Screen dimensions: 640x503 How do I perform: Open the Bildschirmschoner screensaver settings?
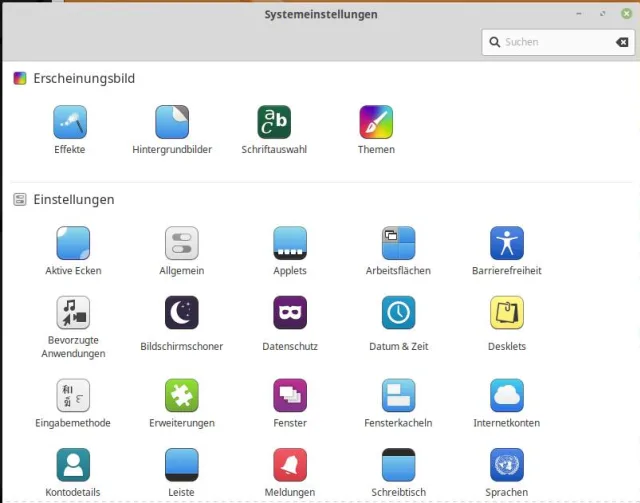pos(182,312)
